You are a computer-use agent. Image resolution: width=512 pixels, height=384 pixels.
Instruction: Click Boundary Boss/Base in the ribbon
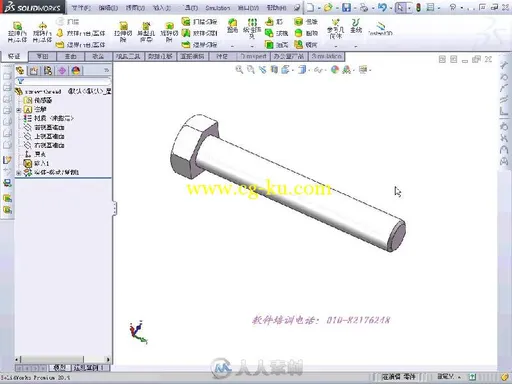[81, 44]
